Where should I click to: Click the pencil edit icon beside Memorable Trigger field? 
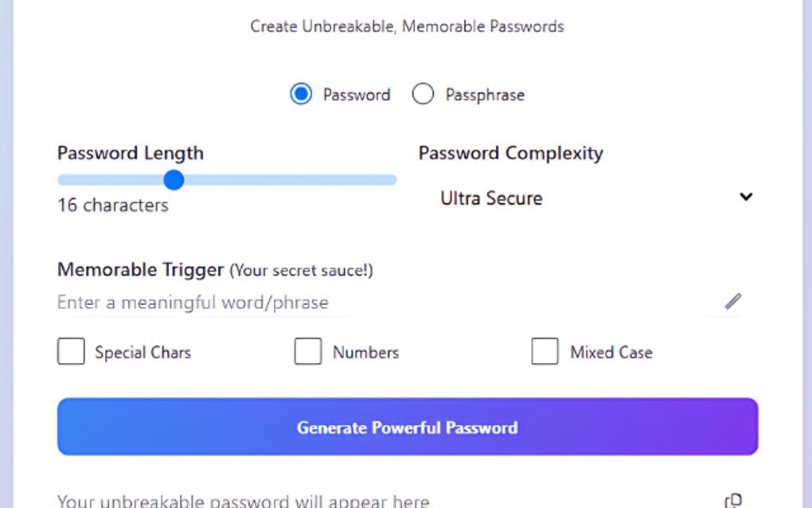pyautogui.click(x=732, y=301)
